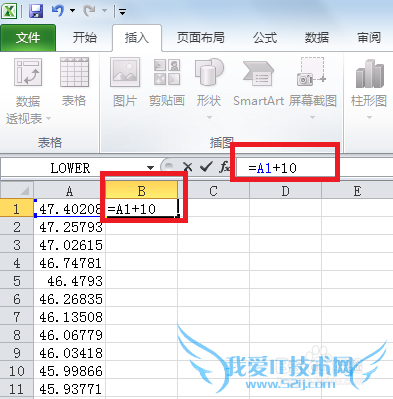Confirm the formula with the checkmark
This screenshot has width=393, height=399.
[206, 167]
